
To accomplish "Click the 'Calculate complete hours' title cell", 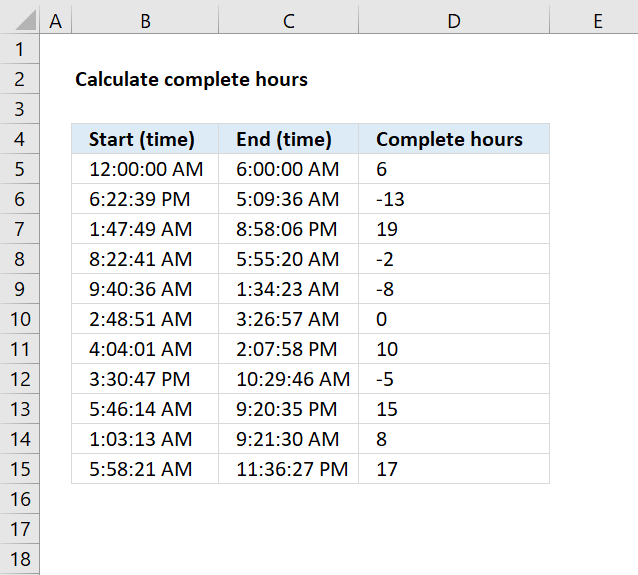I will pyautogui.click(x=192, y=79).
